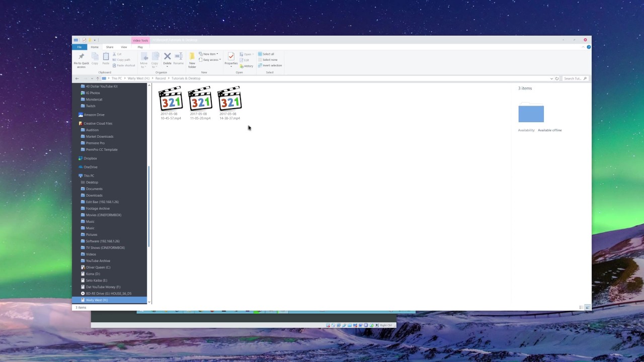
Task: Open address bar history dropdown arrow
Action: point(551,78)
